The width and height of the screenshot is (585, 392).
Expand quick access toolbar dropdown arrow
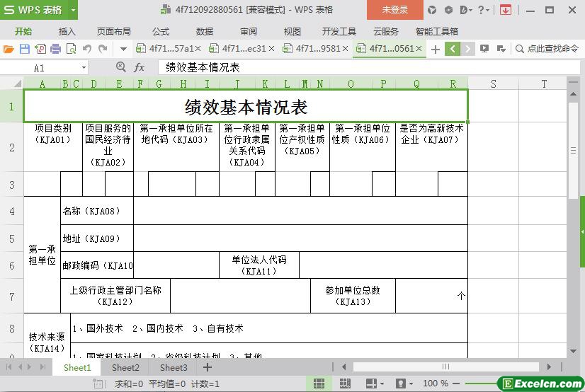point(123,49)
